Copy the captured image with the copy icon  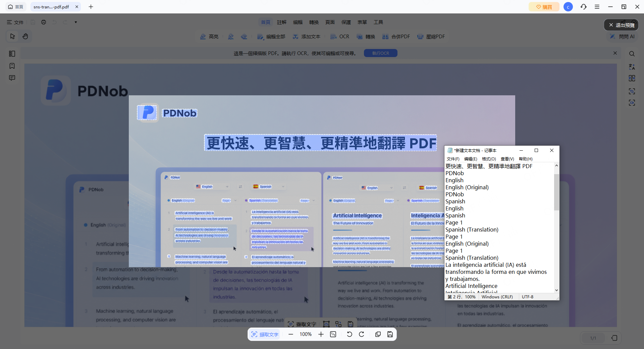[378, 334]
